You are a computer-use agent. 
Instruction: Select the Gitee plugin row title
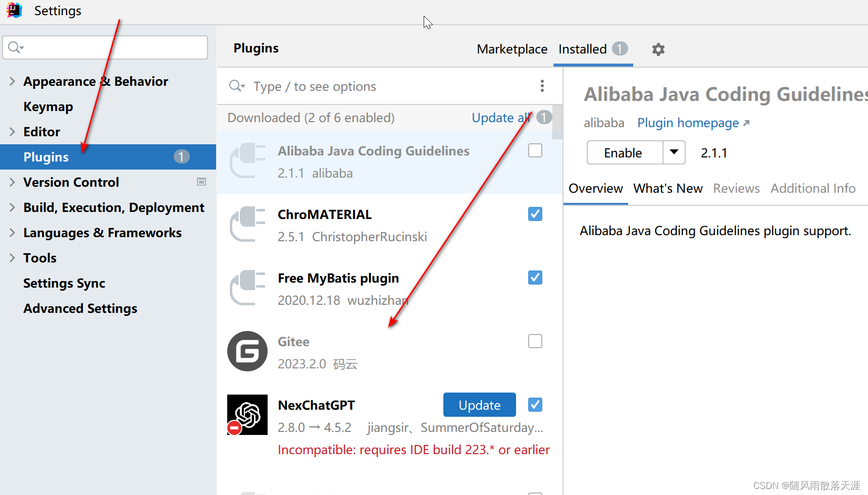[293, 342]
